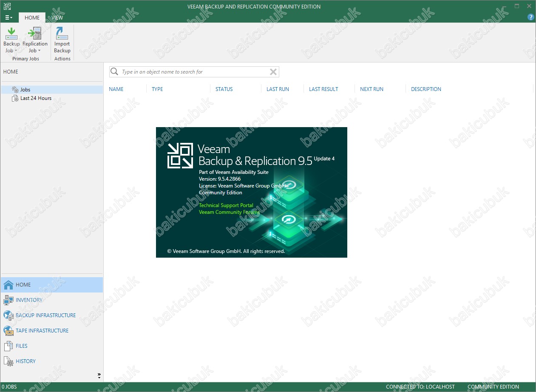Expand the navigation pane overflow chevron
This screenshot has width=536, height=392.
tap(99, 375)
